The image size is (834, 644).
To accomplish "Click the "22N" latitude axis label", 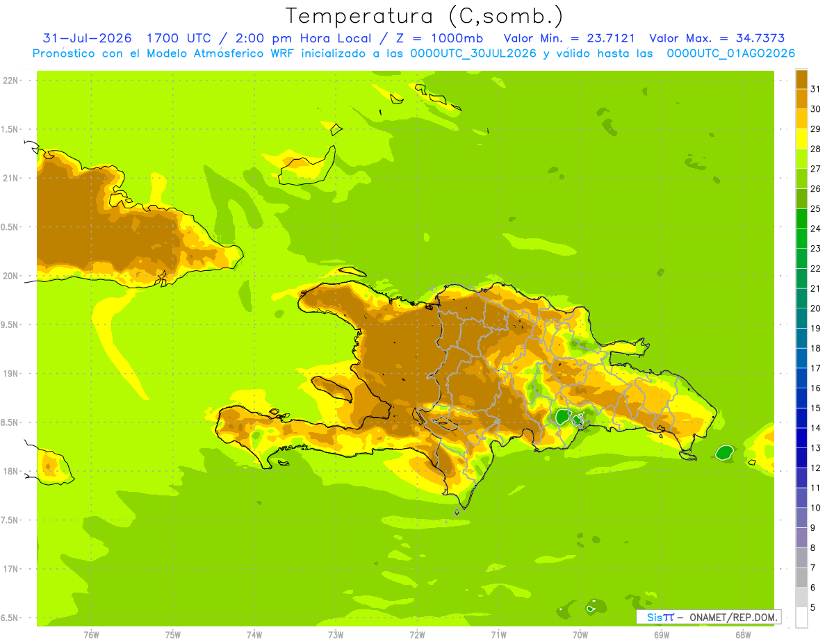I will tap(11, 80).
